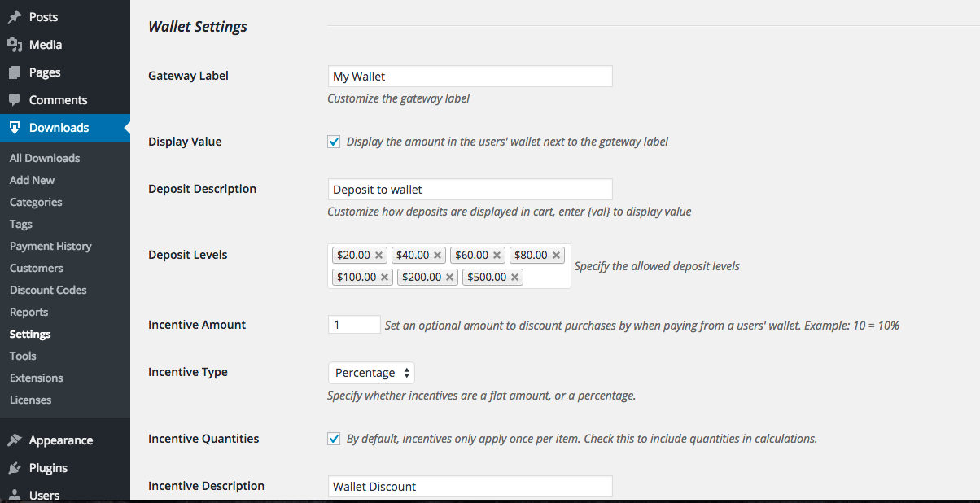Go to All Downloads submenu item
980x503 pixels.
pyautogui.click(x=45, y=158)
